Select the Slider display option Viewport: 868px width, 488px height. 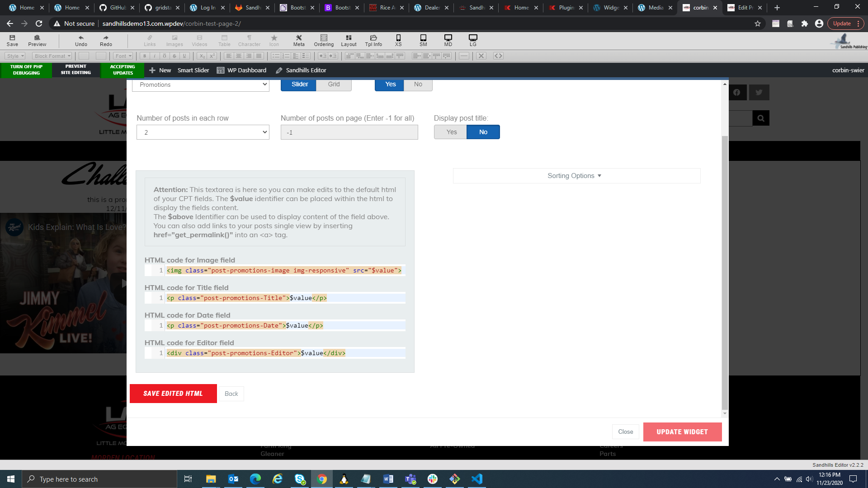tap(298, 84)
